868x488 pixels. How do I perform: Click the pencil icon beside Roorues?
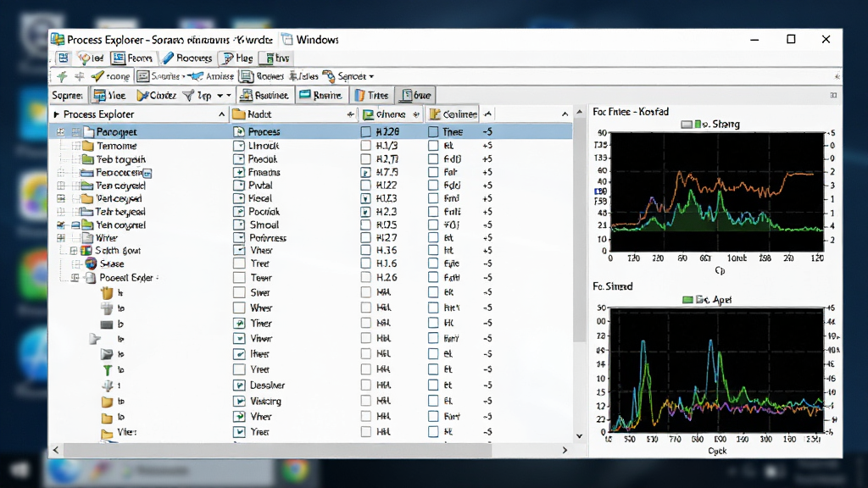point(168,58)
